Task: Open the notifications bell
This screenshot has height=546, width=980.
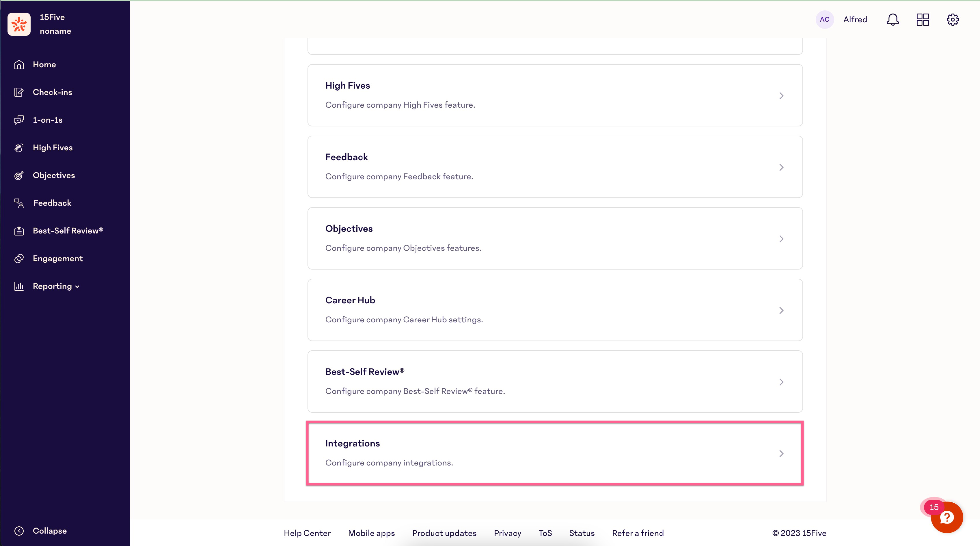Action: tap(892, 19)
